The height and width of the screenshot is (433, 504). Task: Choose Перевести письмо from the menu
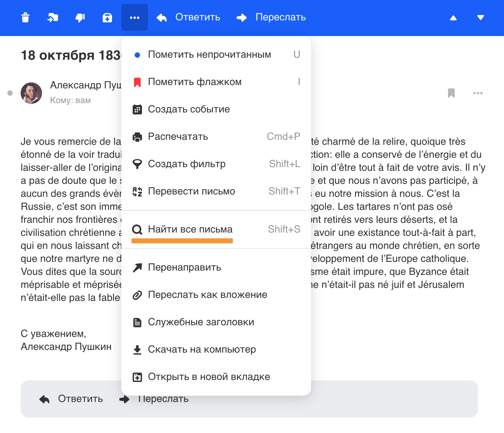point(216,191)
